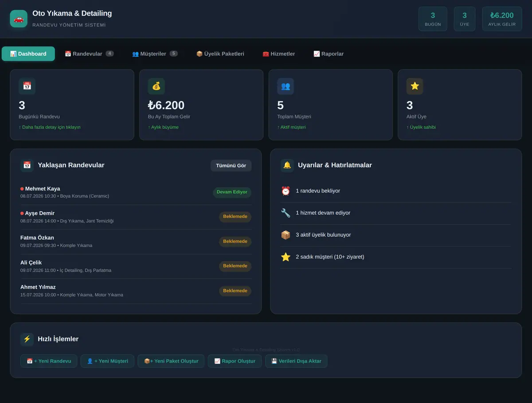Click the + Yeni Randevu button
Viewport: 532px width, 403px height.
coord(49,361)
